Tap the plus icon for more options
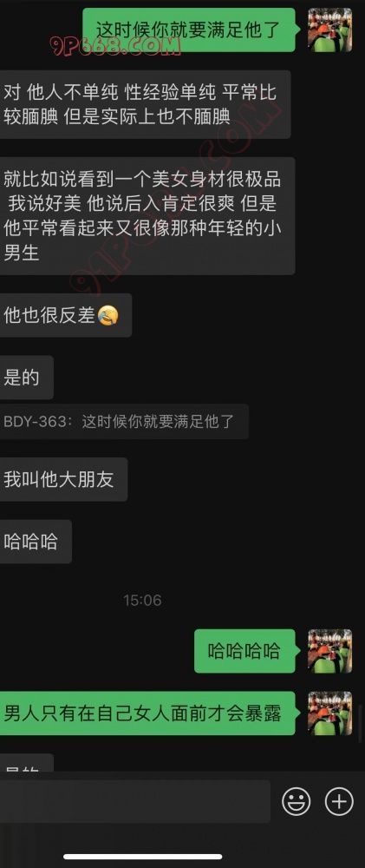 coord(339,800)
